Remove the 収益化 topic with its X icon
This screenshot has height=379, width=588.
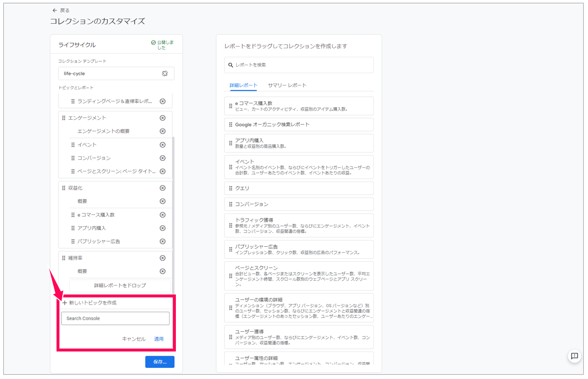pos(162,188)
